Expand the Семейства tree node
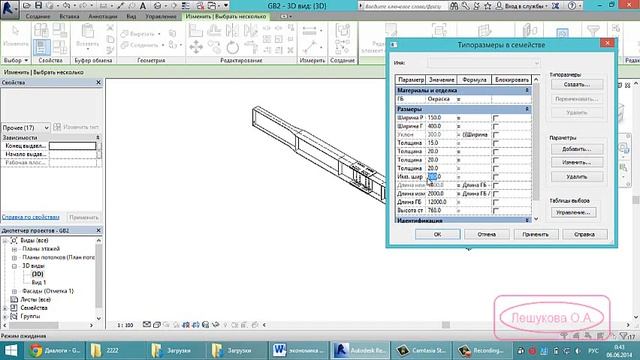Screen dimensions: 640x360 [5, 308]
